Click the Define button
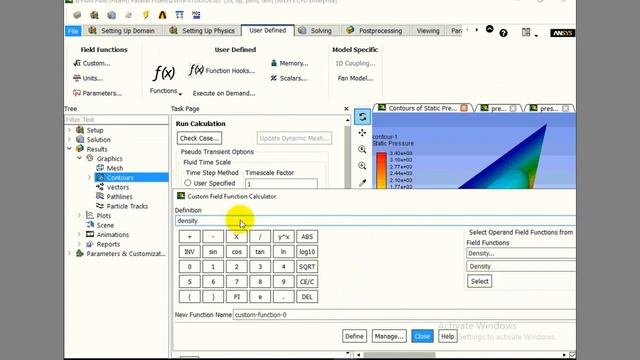Image resolution: width=640 pixels, height=360 pixels. pos(354,336)
